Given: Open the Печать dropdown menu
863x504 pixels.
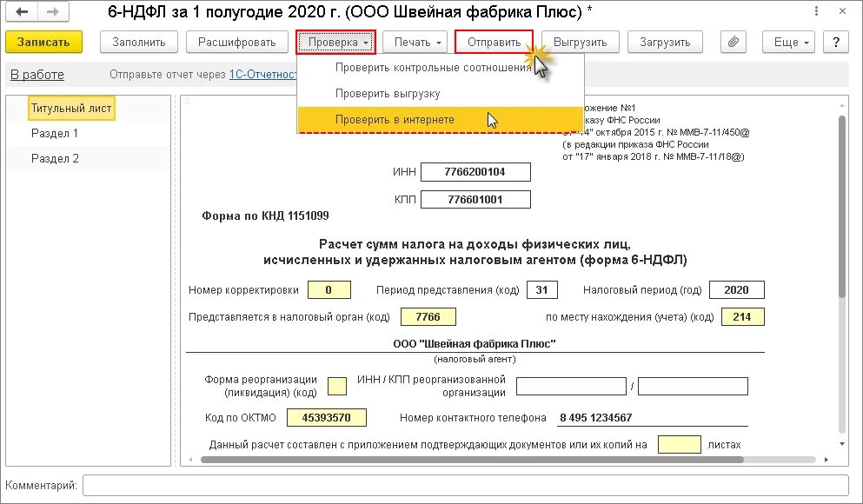Looking at the screenshot, I should [415, 42].
